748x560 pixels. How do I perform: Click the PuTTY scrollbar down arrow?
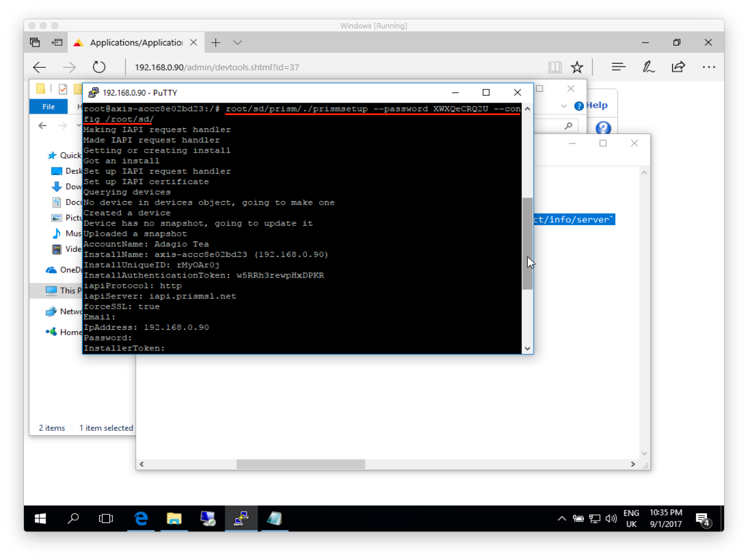tap(527, 348)
